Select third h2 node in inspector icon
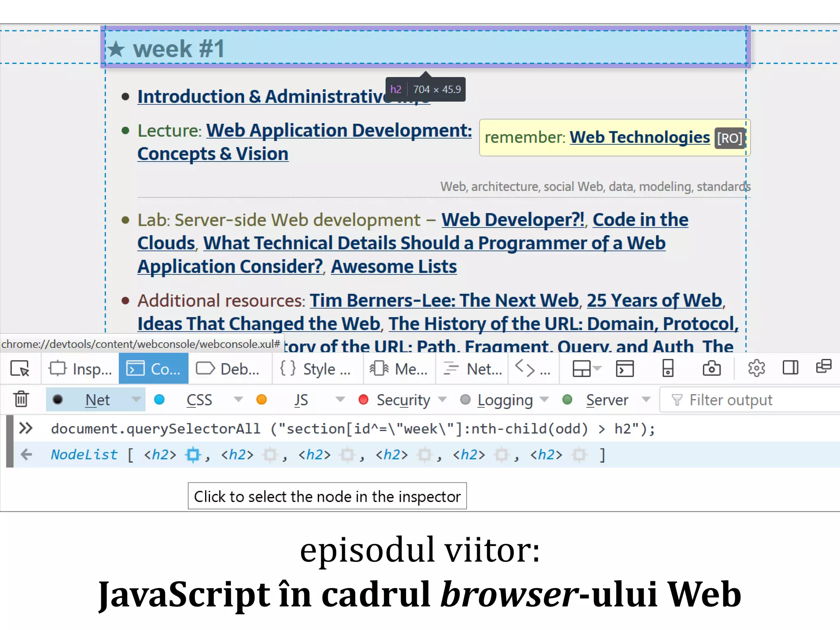The image size is (840, 630). click(347, 455)
